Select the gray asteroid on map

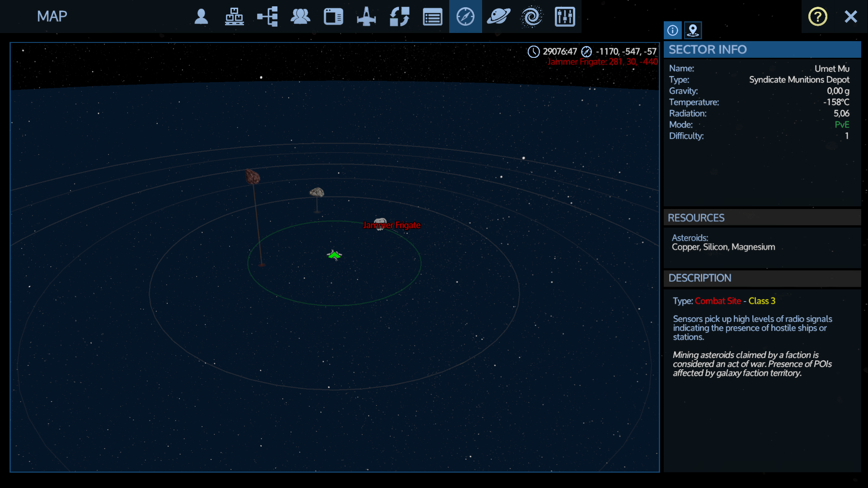point(317,192)
